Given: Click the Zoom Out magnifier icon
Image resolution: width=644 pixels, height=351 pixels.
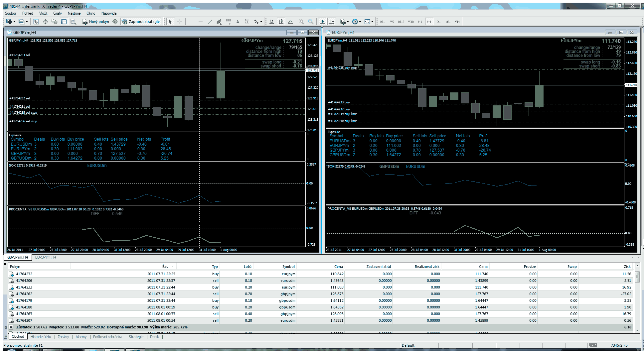Looking at the screenshot, I should tap(311, 22).
